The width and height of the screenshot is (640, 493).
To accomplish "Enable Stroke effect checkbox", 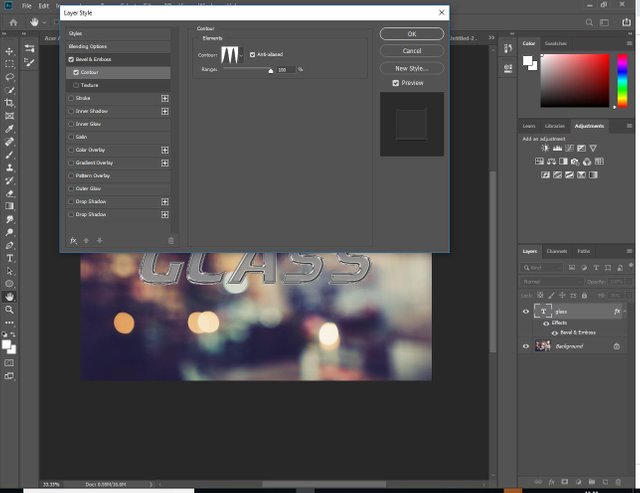I will point(71,98).
